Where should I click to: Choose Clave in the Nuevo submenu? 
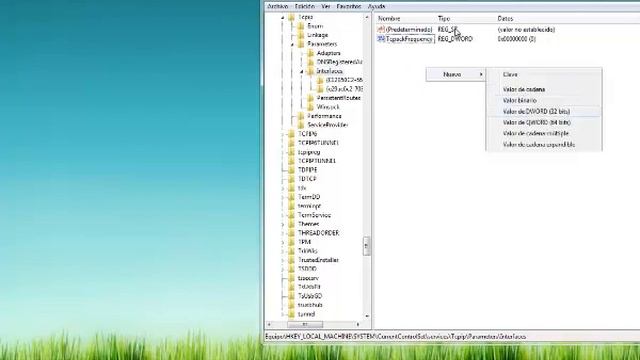[x=544, y=74]
